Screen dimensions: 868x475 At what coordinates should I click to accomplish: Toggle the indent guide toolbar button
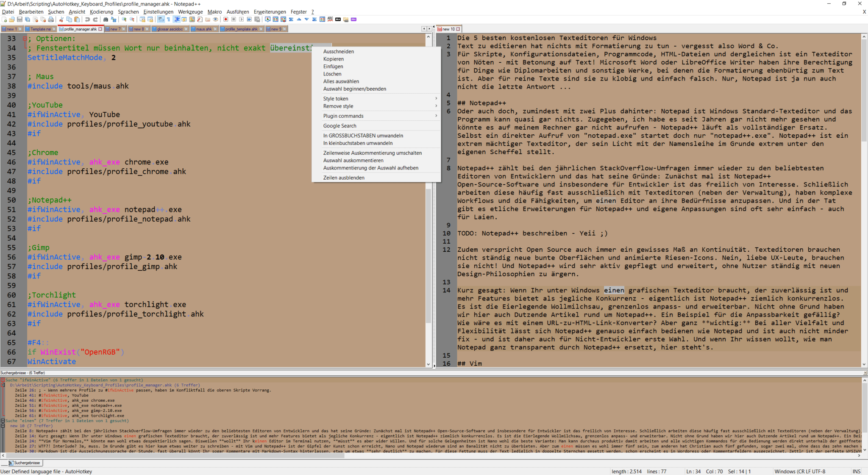(x=177, y=19)
